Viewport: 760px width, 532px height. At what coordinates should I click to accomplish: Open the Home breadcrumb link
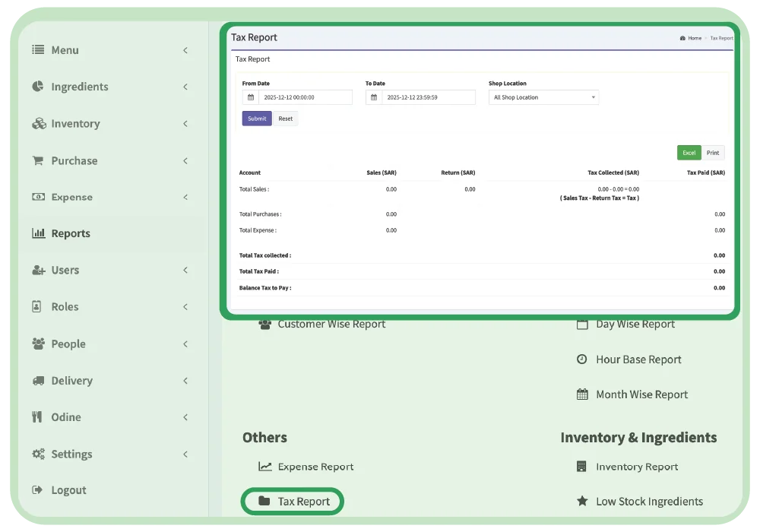692,37
